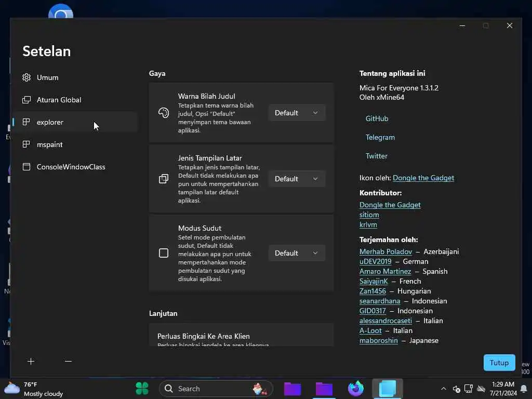532x399 pixels.
Task: Click the ConsoleWindowClass window icon
Action: click(26, 167)
